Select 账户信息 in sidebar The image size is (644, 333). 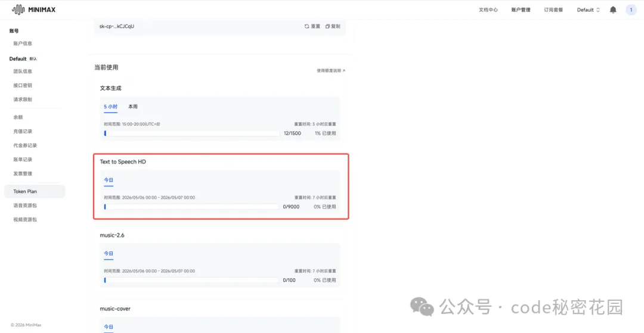tap(23, 43)
